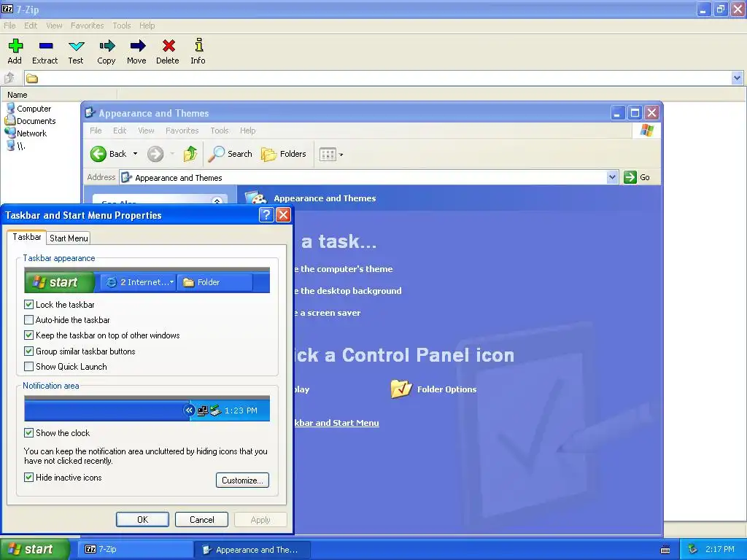
Task: Click the red Delete icon in 7-Zip
Action: (169, 46)
